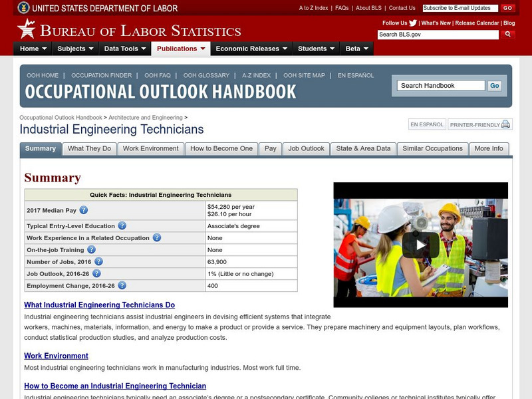Open the Release Calendar link
The width and height of the screenshot is (532, 399).
tap(477, 23)
